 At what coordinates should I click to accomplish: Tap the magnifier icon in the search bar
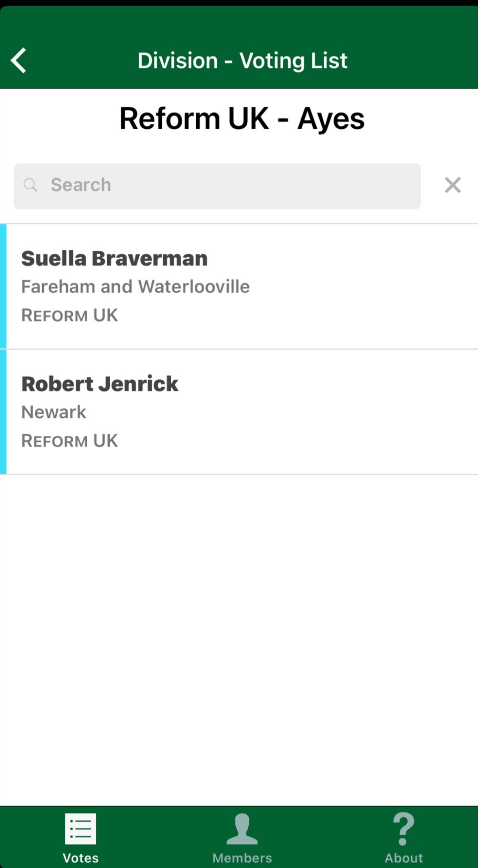(x=30, y=185)
